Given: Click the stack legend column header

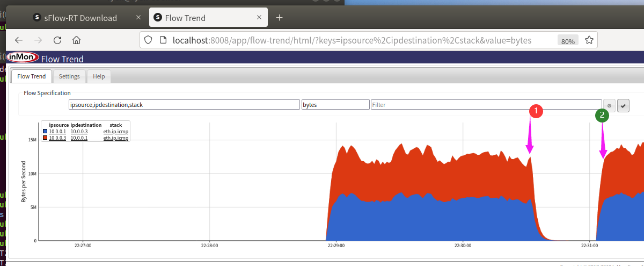Looking at the screenshot, I should 116,125.
